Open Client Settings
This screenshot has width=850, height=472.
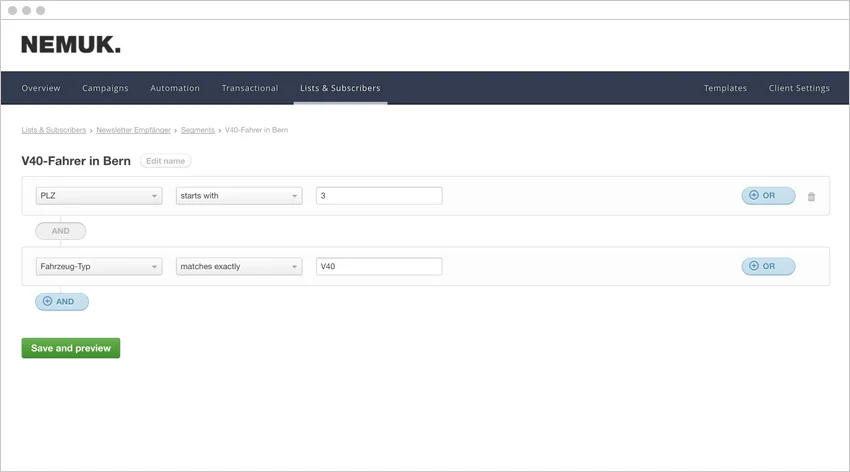tap(799, 88)
